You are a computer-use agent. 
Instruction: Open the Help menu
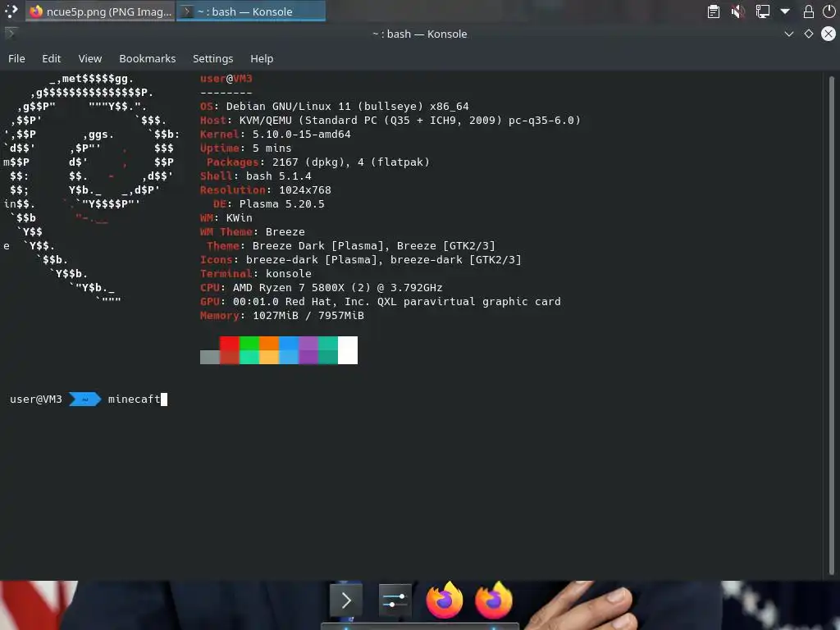tap(262, 58)
